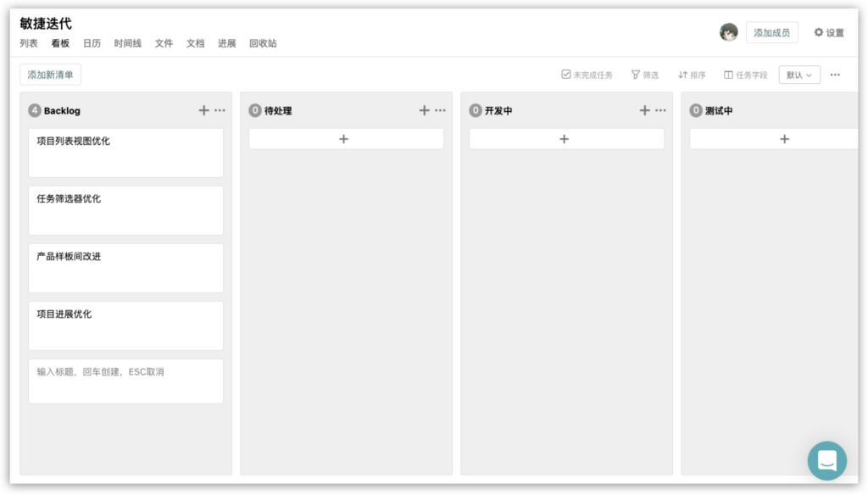
Task: Open the 任务字段 task fields panel
Action: click(x=745, y=75)
